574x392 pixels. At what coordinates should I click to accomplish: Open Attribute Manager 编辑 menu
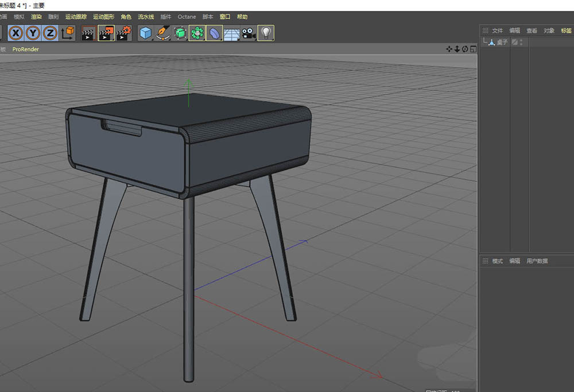click(515, 261)
